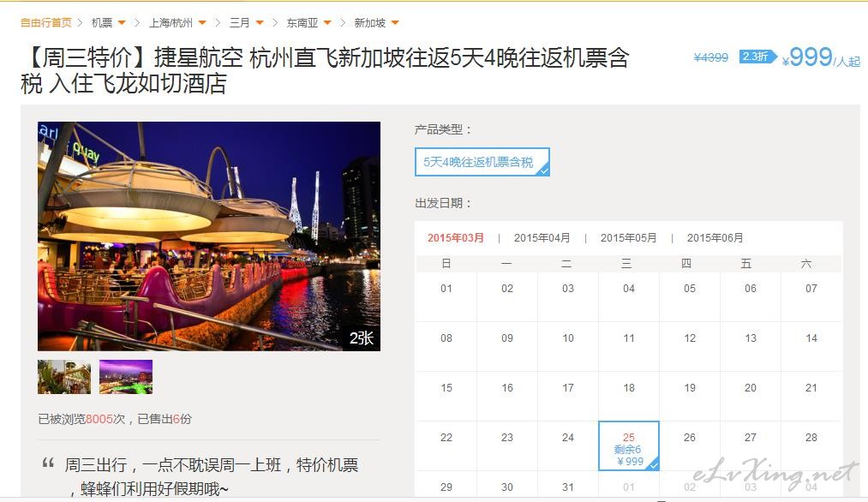Select product type 5天4晚往返机票含税
This screenshot has width=868, height=502.
(482, 162)
